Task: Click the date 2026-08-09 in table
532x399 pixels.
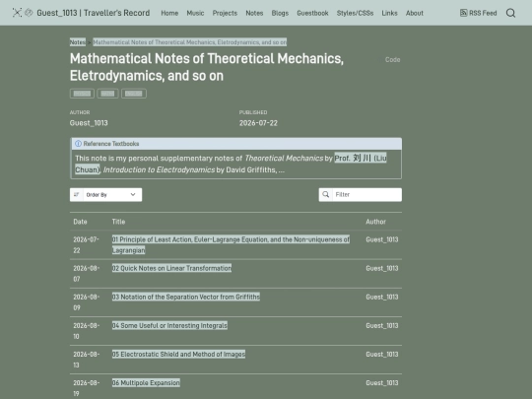Action: [x=86, y=302]
